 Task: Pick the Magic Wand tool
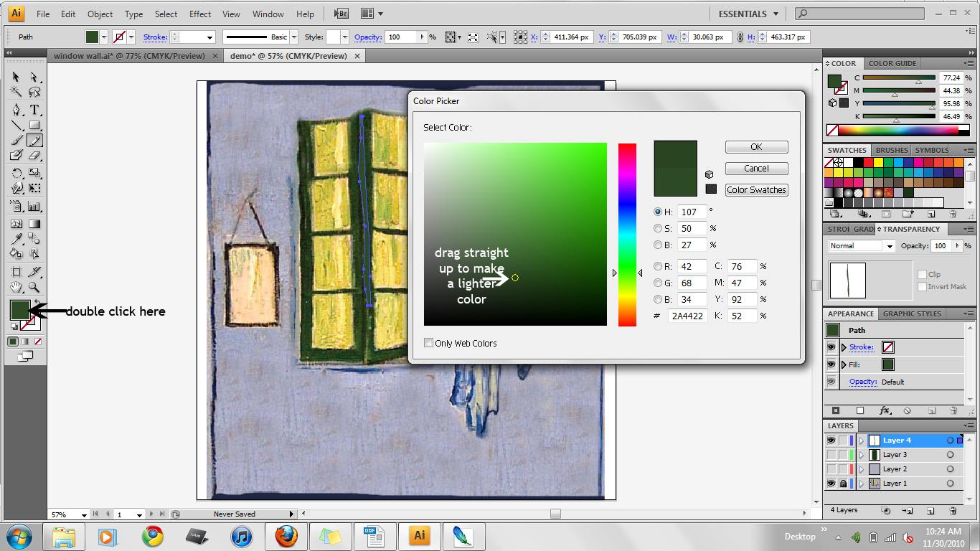(17, 92)
